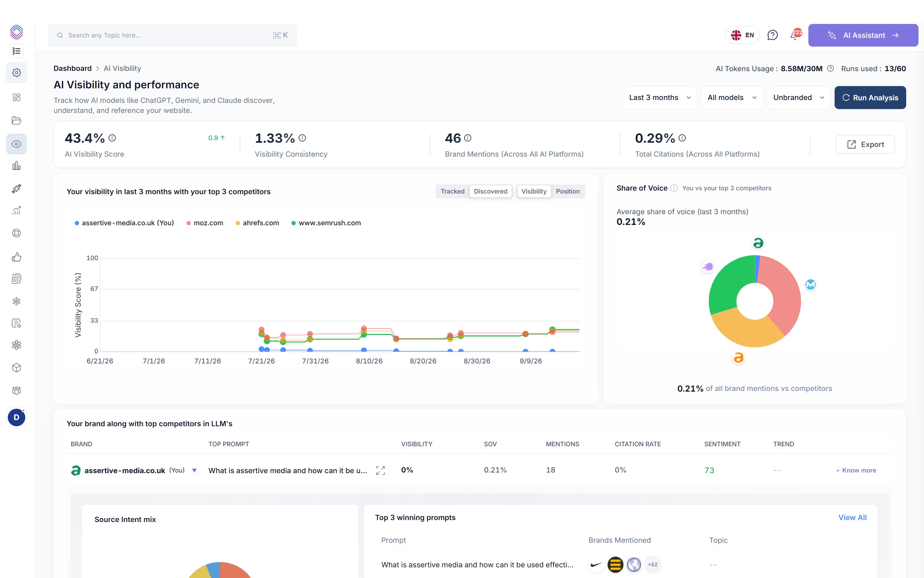Open the growth trend chart icon in sidebar
Viewport: 924px width, 578px height.
click(17, 211)
